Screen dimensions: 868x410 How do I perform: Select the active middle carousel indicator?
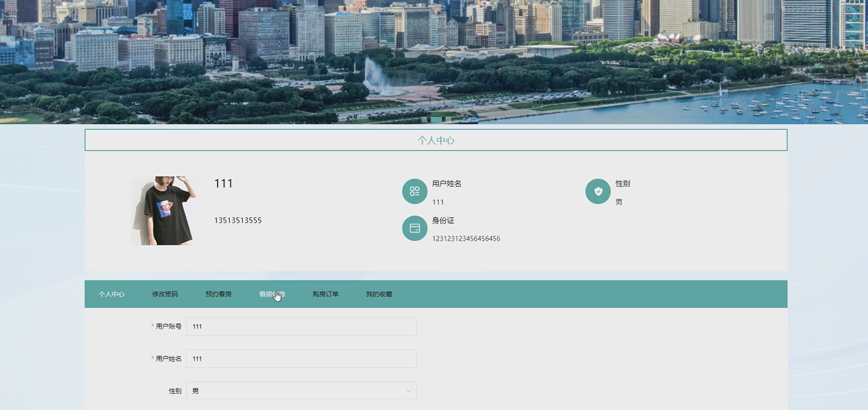pos(436,119)
